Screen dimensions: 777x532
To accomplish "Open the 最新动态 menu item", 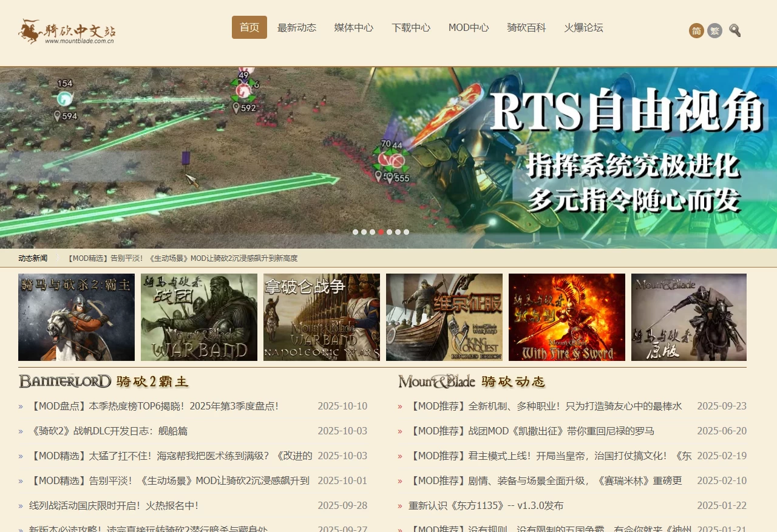I will pos(297,27).
